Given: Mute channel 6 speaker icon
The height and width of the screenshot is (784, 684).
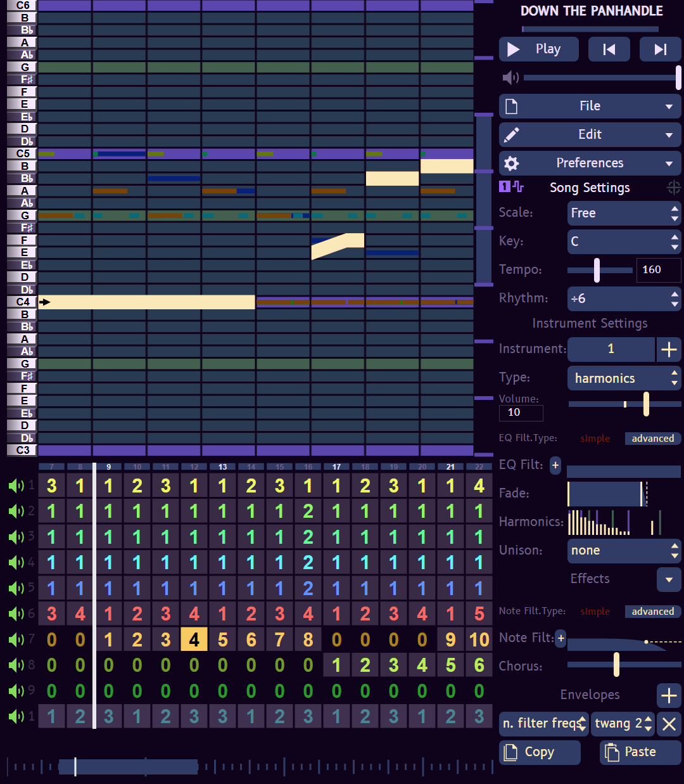Looking at the screenshot, I should 16,614.
